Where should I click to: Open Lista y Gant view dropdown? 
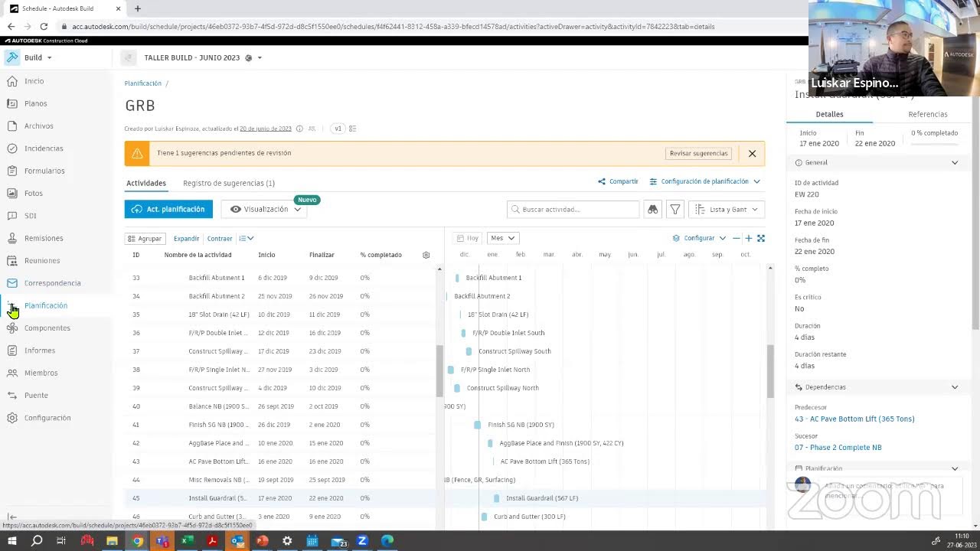tap(727, 209)
